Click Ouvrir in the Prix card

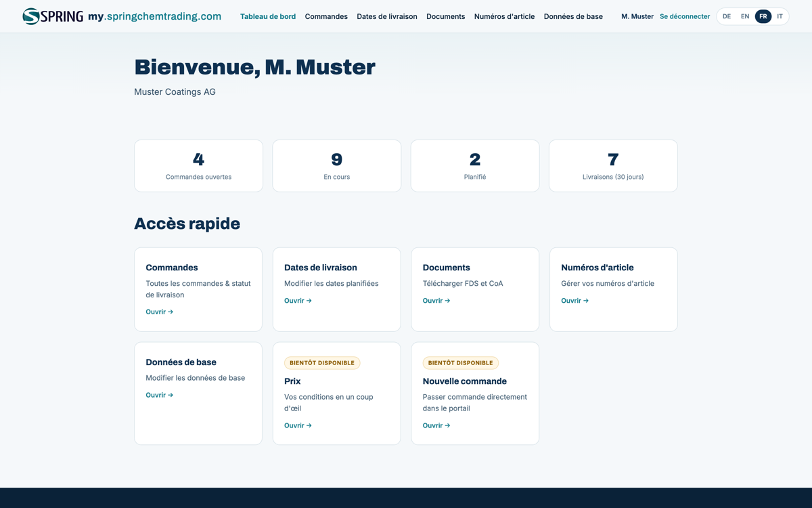(298, 425)
